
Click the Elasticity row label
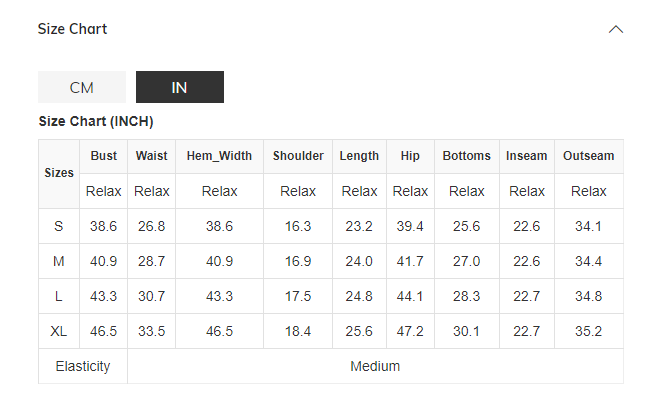click(x=83, y=366)
